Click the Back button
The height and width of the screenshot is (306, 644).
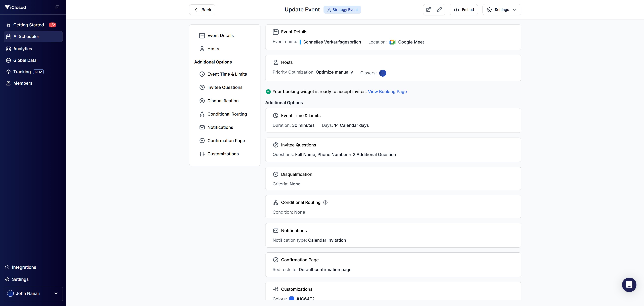point(202,10)
